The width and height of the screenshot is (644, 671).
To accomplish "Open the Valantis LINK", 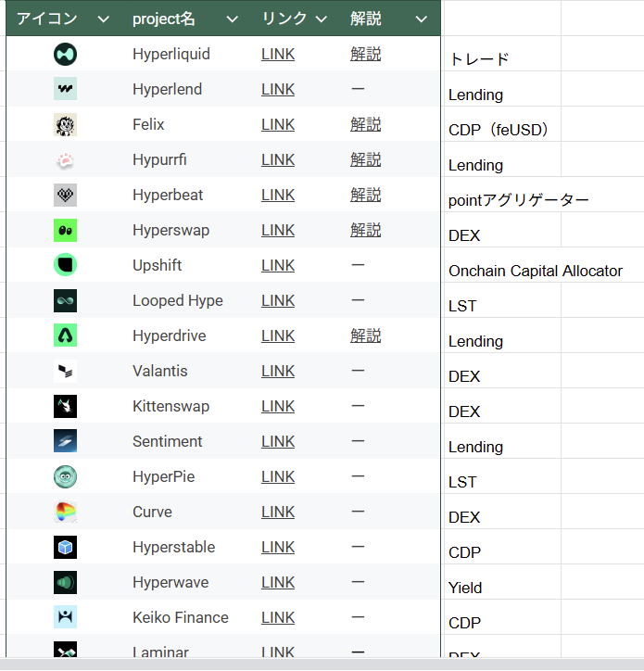I will point(278,371).
